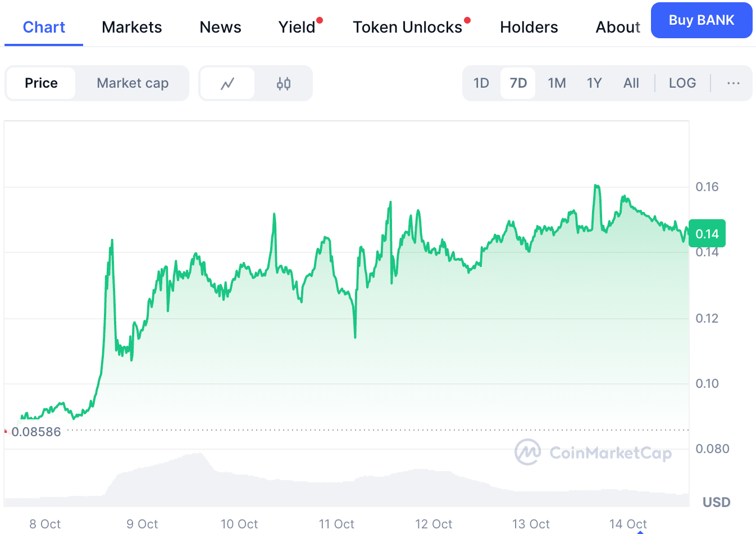Go to the News tab
Image resolution: width=756 pixels, height=534 pixels.
coord(220,27)
